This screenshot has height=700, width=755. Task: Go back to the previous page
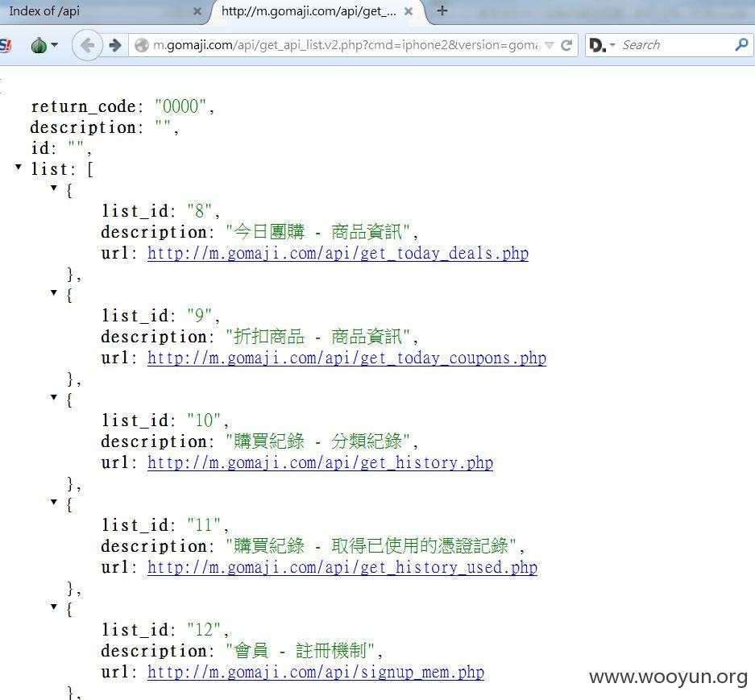(x=87, y=45)
